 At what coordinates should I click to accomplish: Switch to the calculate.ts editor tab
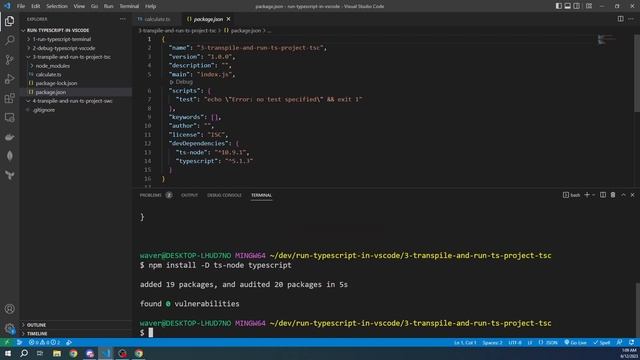(157, 19)
